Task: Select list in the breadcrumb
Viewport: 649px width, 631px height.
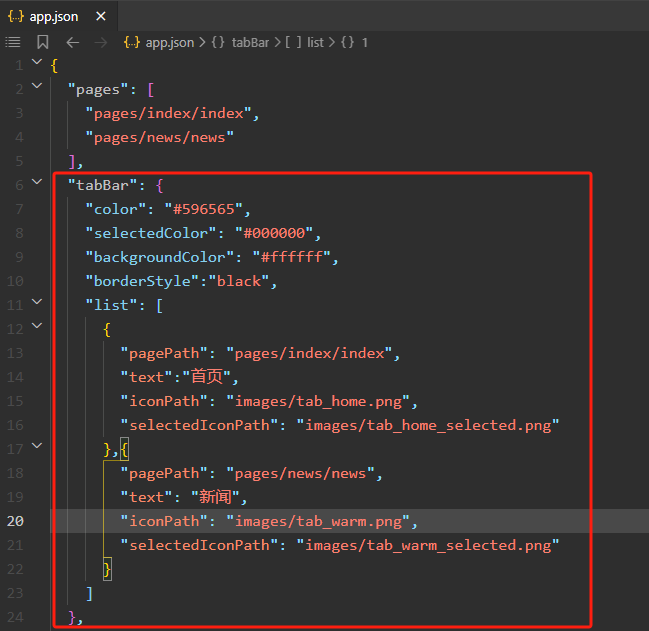Action: [315, 42]
